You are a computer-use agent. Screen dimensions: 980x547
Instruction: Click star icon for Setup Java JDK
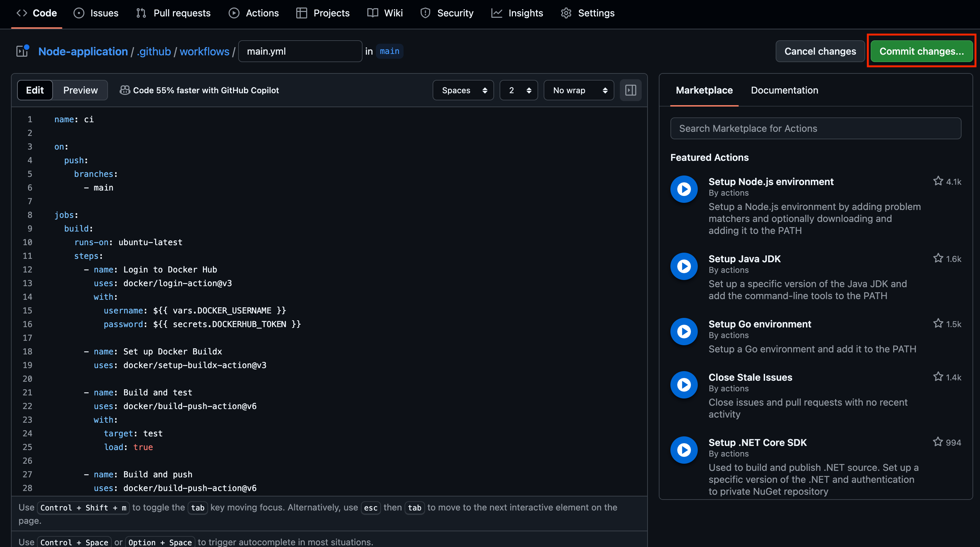(938, 258)
